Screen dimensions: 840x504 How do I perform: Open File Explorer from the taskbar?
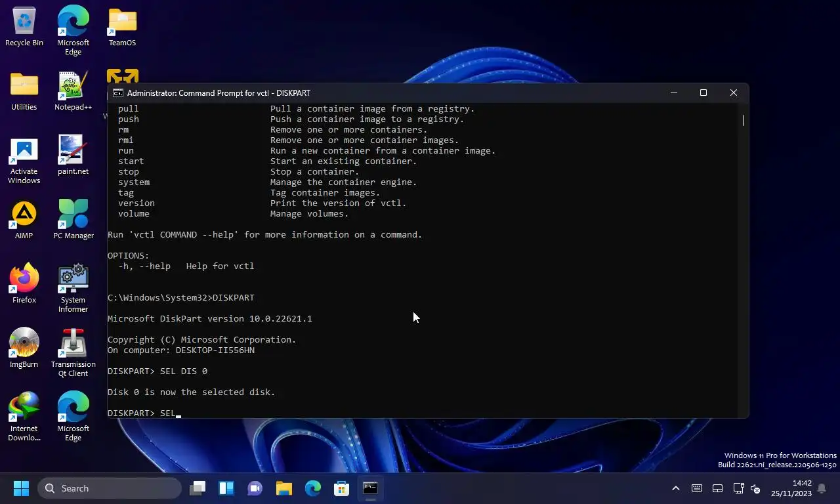click(284, 488)
